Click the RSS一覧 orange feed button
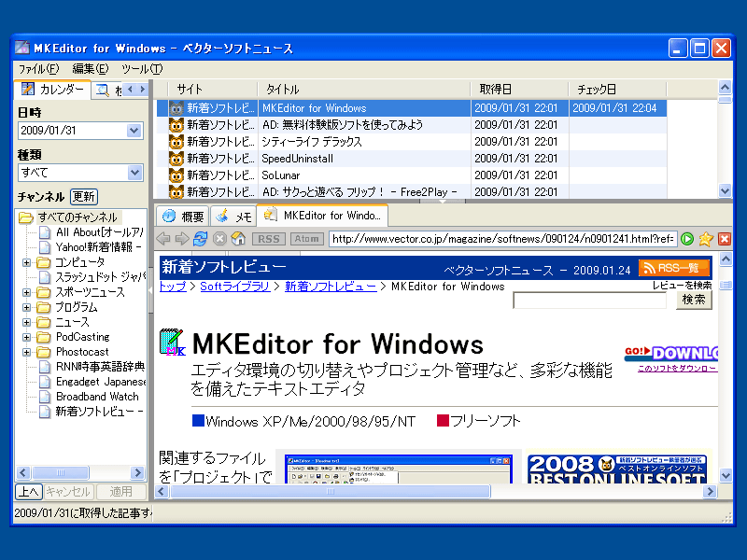 point(674,268)
